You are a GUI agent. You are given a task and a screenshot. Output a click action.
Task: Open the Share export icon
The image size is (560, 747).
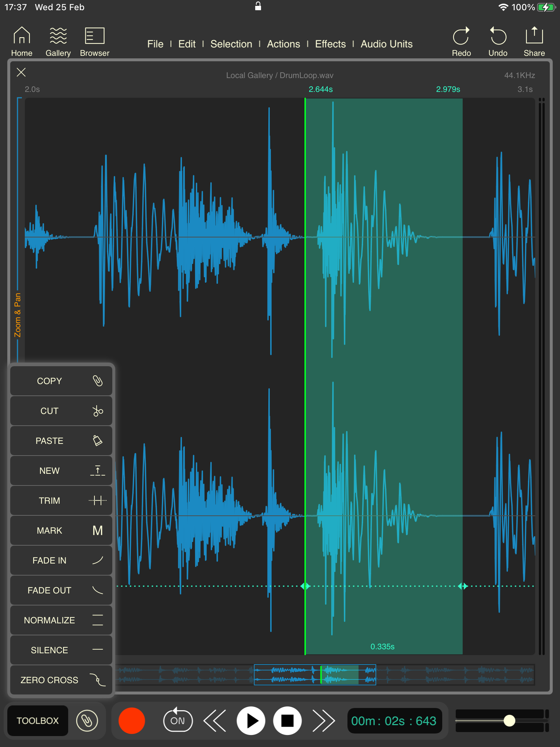[534, 41]
